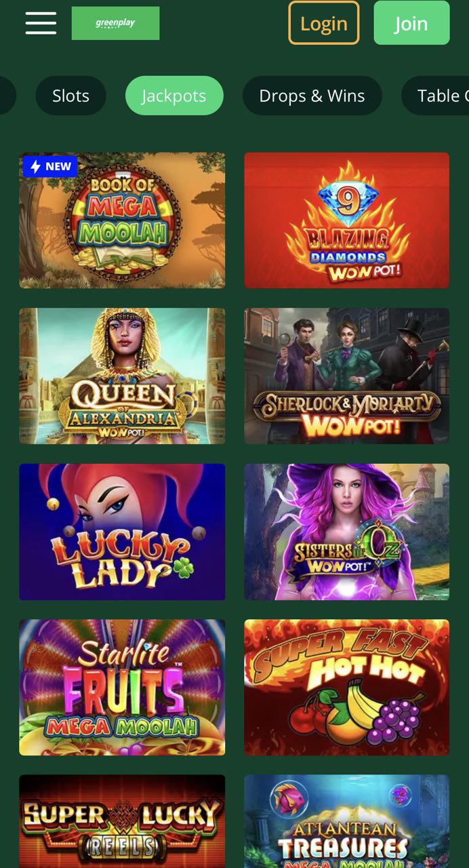Open the Lucky Lady game tile
This screenshot has height=868, width=469.
click(122, 532)
